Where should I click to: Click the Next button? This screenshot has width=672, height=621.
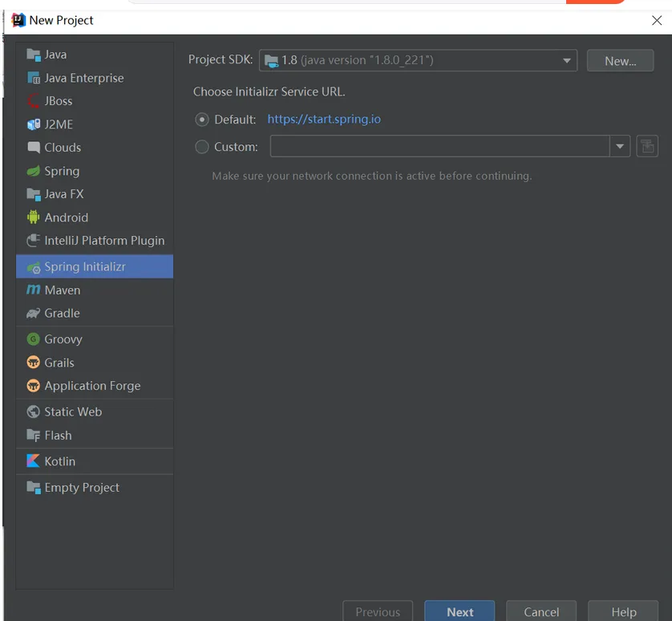point(459,611)
